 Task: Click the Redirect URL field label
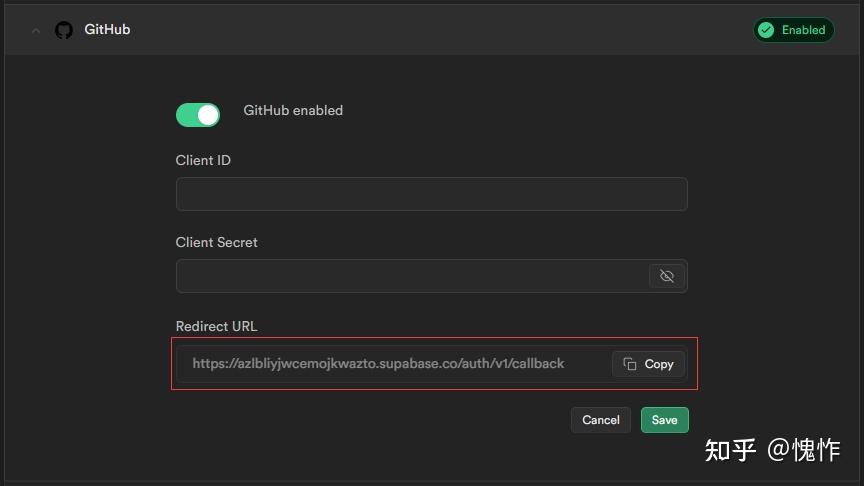(216, 326)
